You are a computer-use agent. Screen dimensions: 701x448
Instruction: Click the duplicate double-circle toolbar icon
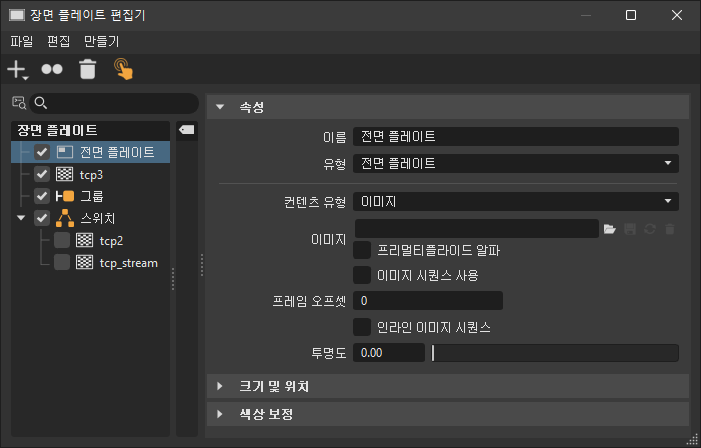click(52, 69)
